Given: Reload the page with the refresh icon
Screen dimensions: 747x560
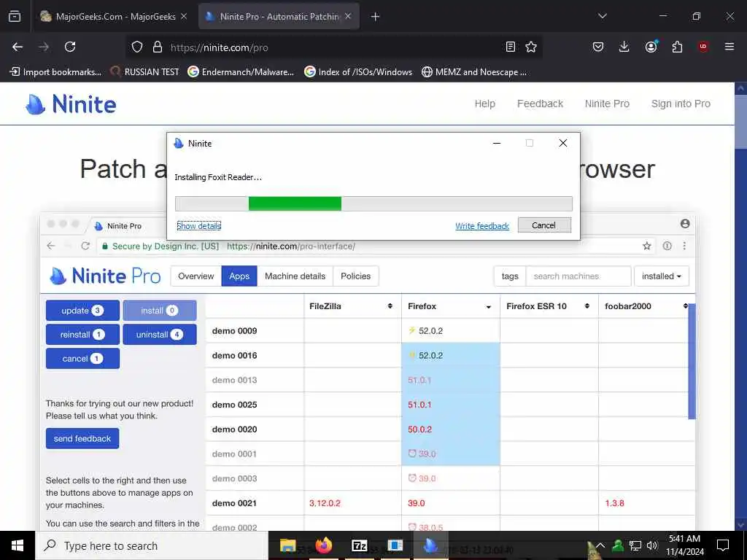Looking at the screenshot, I should [x=70, y=47].
